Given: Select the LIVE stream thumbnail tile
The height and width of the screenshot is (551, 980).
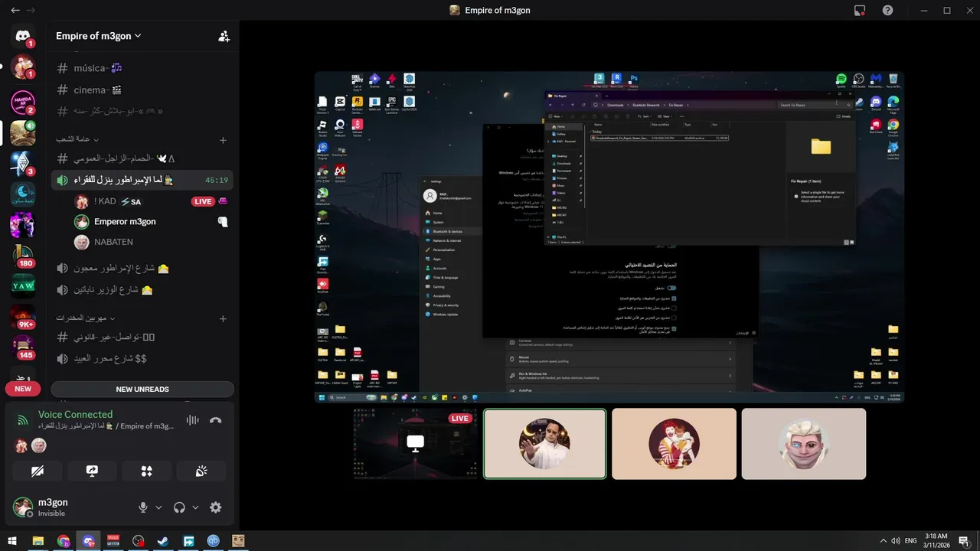Looking at the screenshot, I should tap(415, 444).
